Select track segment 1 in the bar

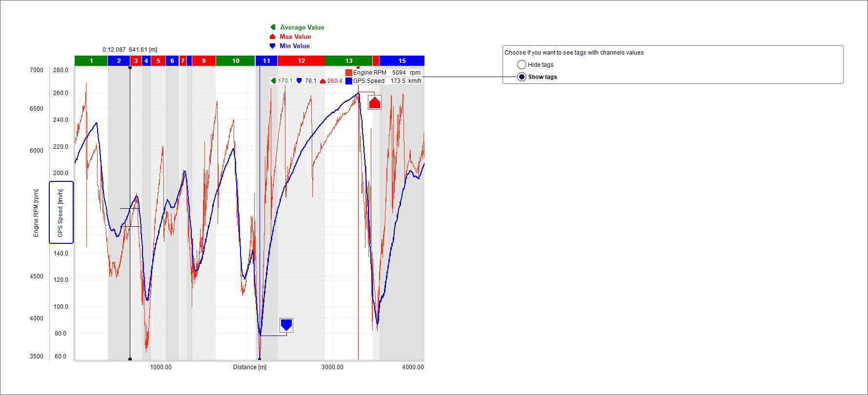tap(91, 60)
